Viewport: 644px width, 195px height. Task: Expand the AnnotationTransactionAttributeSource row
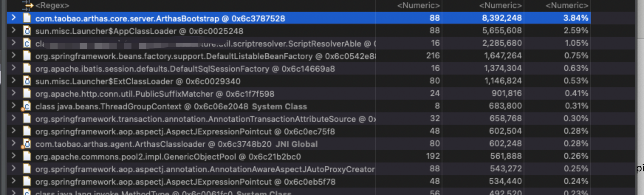click(x=14, y=118)
